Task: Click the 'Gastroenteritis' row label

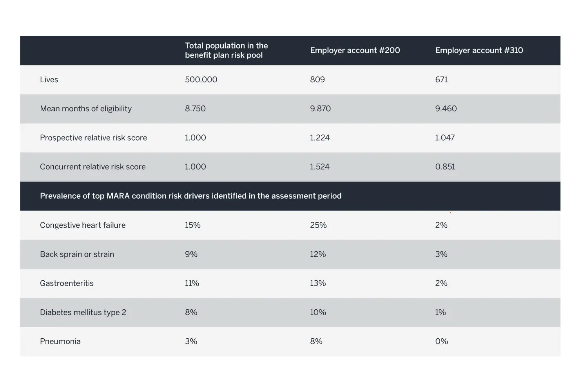Action: tap(67, 283)
